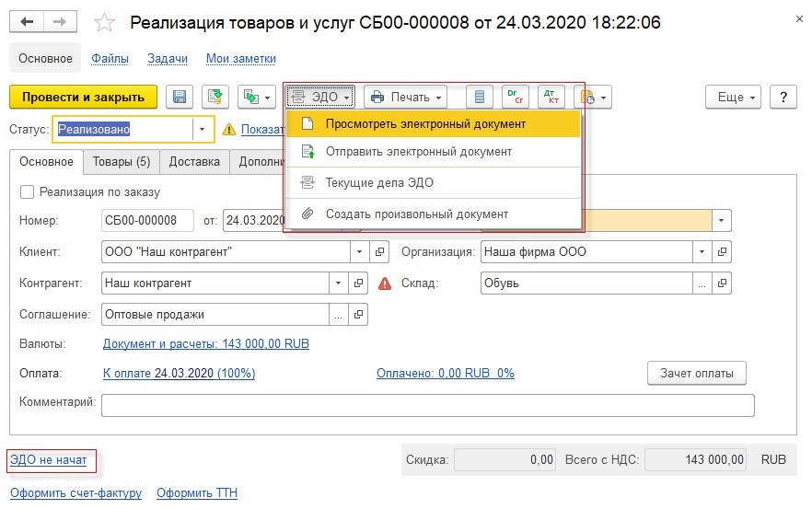
Task: Open the К оплате 24.03.2020 (100%) link
Action: pyautogui.click(x=180, y=374)
